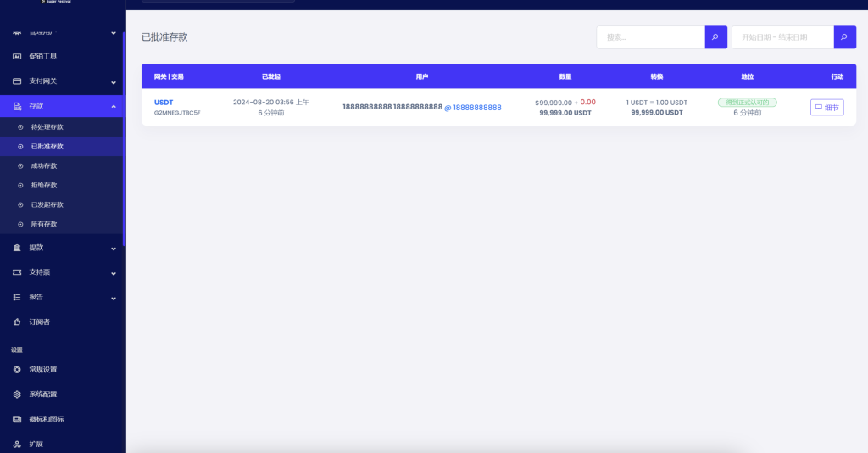Click the general settings (常规设置) icon
Viewport: 868px width, 453px height.
click(x=17, y=370)
